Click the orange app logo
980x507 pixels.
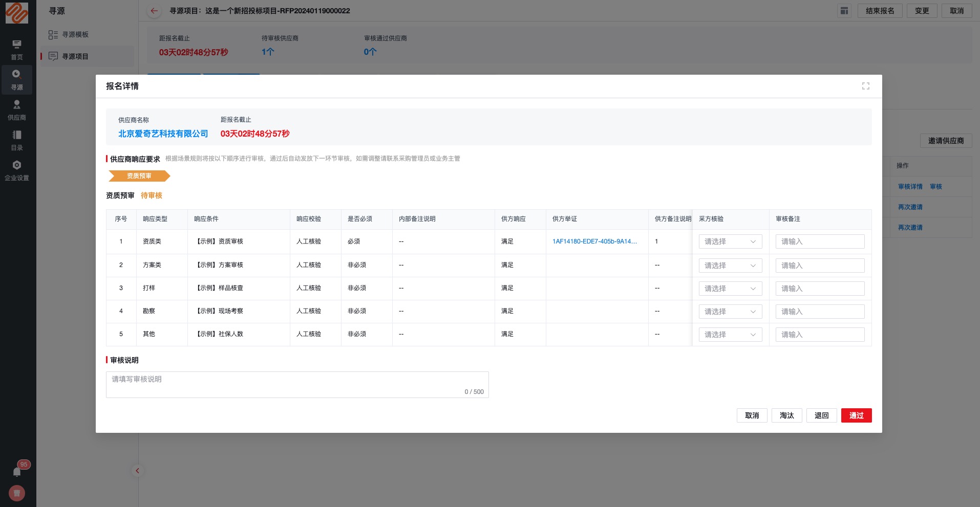point(17,13)
